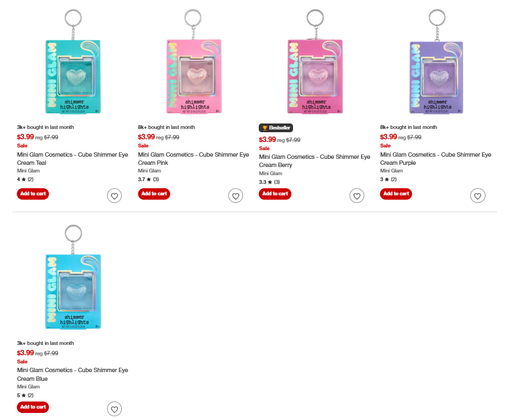Click the Mini Glam brand link under the Purple product
The height and width of the screenshot is (420, 517).
pos(391,170)
